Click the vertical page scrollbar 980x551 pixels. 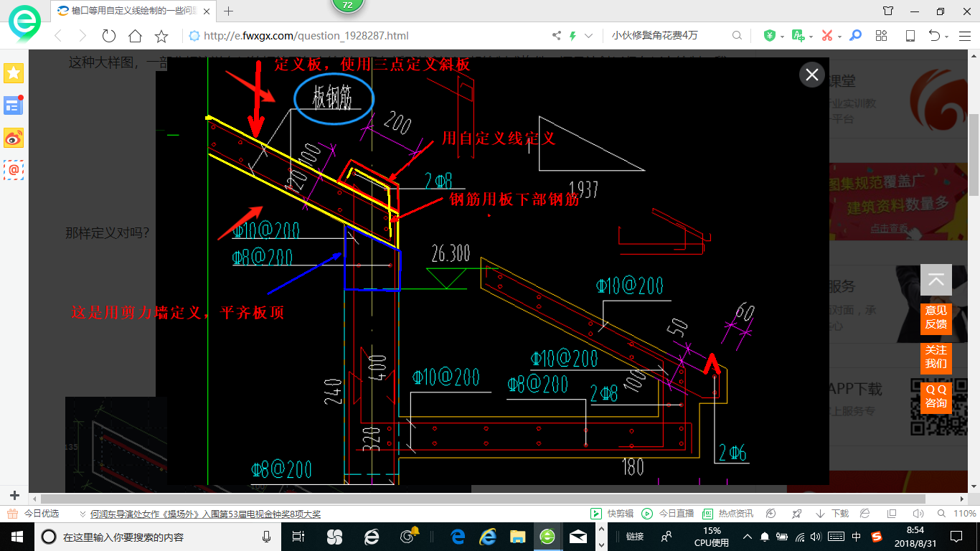[974, 154]
